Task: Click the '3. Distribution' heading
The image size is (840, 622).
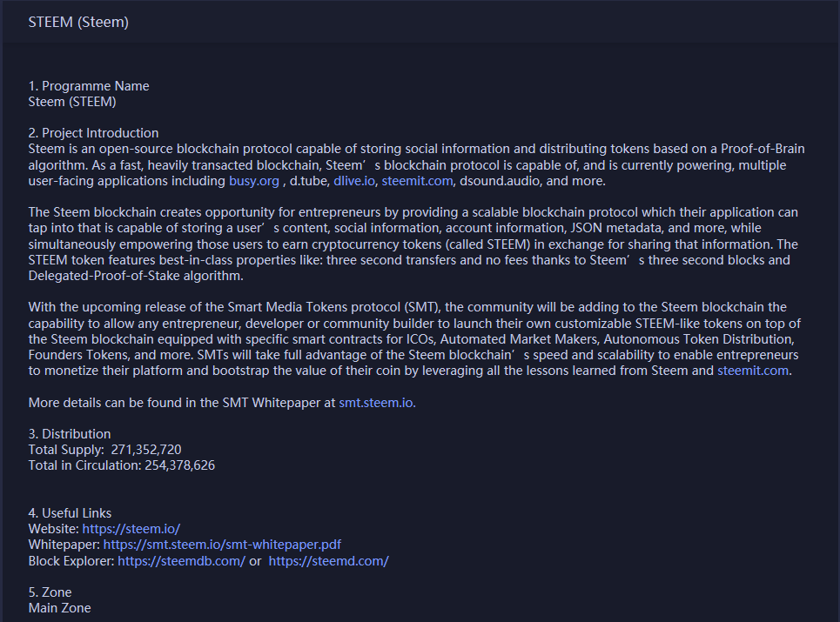Action: (x=69, y=433)
